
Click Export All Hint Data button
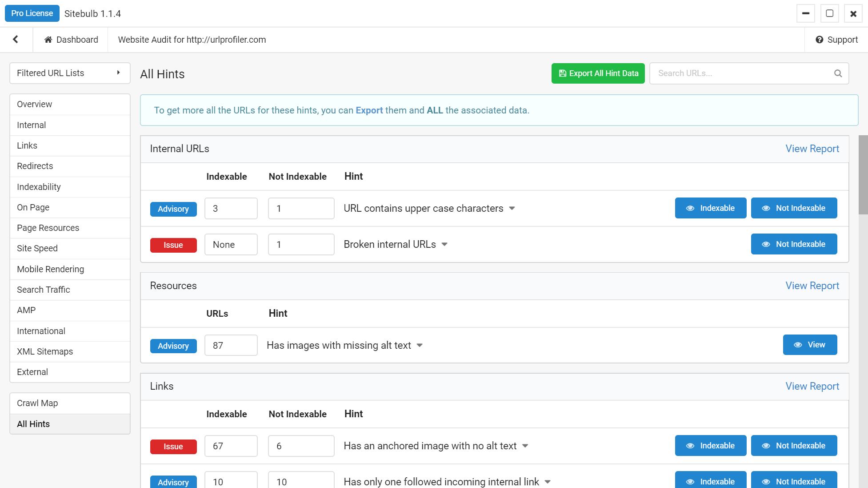[x=598, y=73]
